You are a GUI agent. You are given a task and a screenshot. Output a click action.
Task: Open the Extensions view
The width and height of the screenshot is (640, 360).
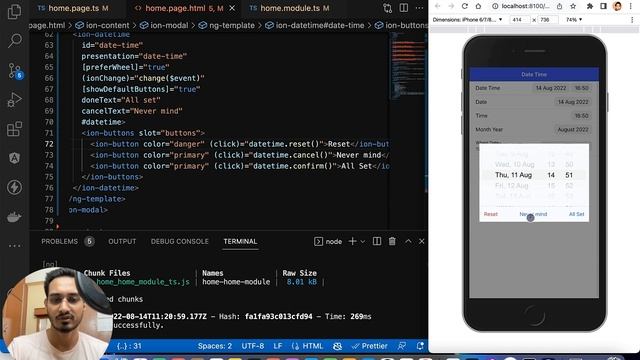click(14, 129)
